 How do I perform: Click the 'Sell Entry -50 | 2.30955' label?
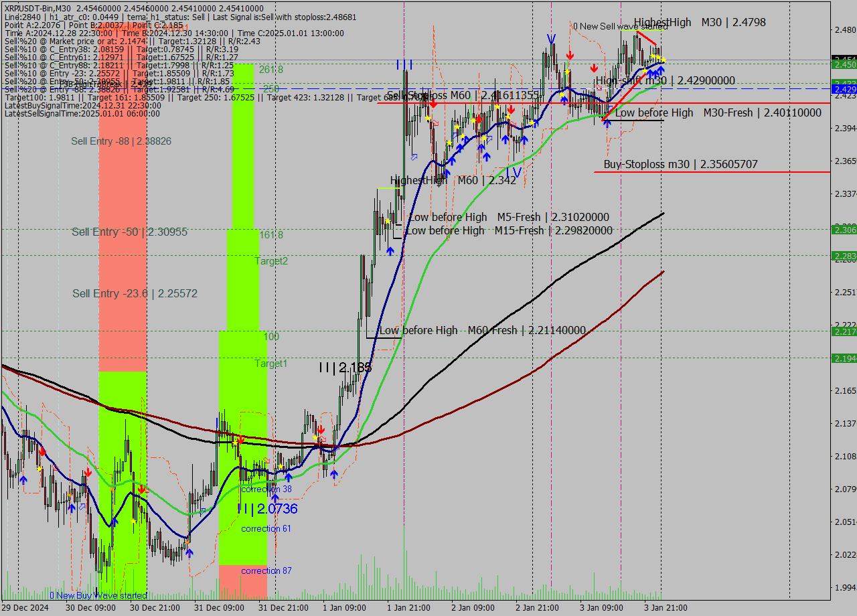pos(129,232)
